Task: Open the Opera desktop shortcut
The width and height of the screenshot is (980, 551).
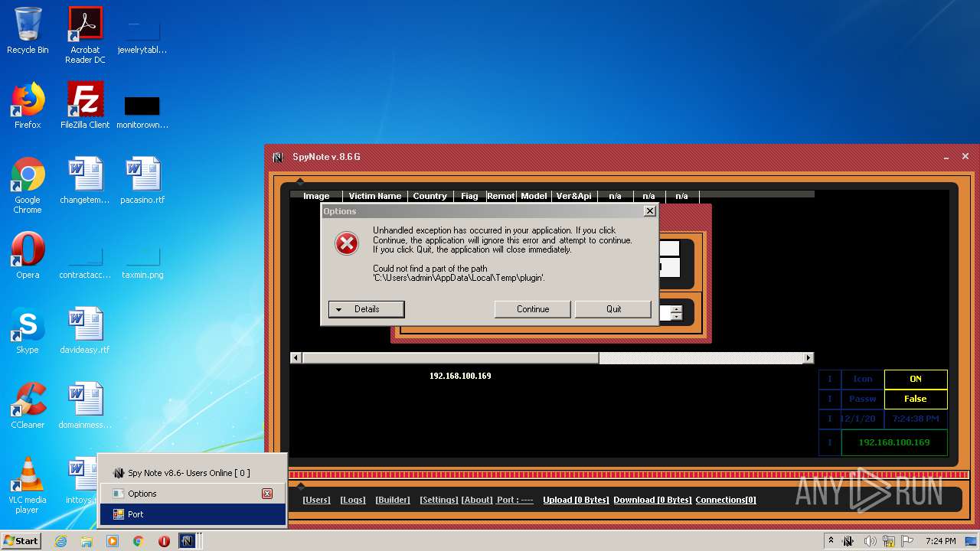Action: [28, 256]
